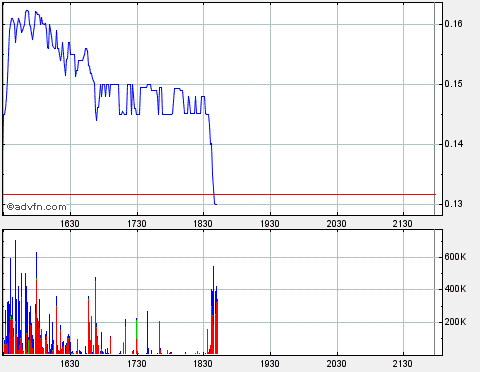Viewport: 480px width, 372px height.
Task: Click the 0.15 price axis label
Action: click(x=453, y=84)
